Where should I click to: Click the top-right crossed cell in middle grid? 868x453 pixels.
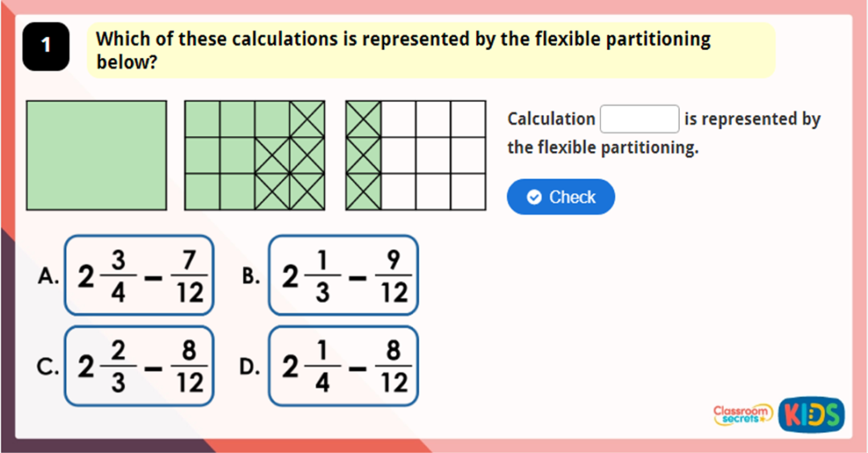307,119
